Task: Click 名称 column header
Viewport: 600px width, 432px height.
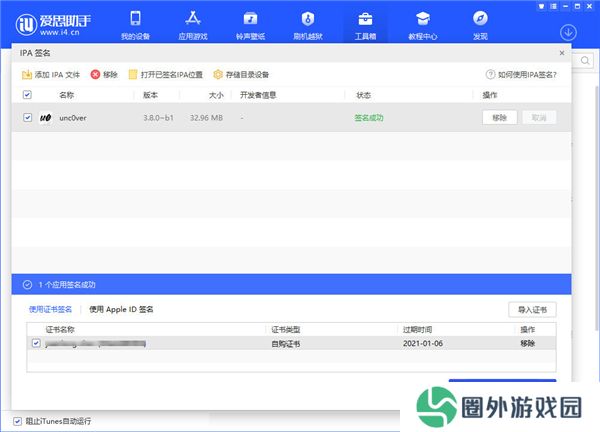Action: coord(67,95)
